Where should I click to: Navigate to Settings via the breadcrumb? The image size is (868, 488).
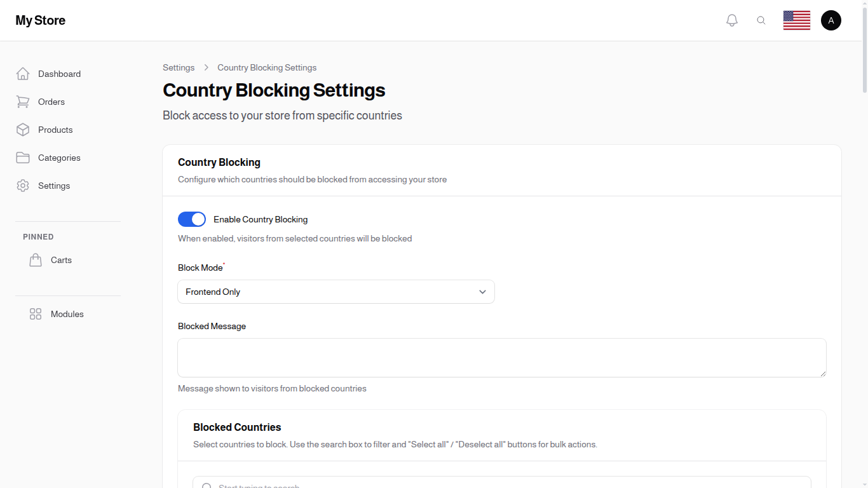(179, 67)
